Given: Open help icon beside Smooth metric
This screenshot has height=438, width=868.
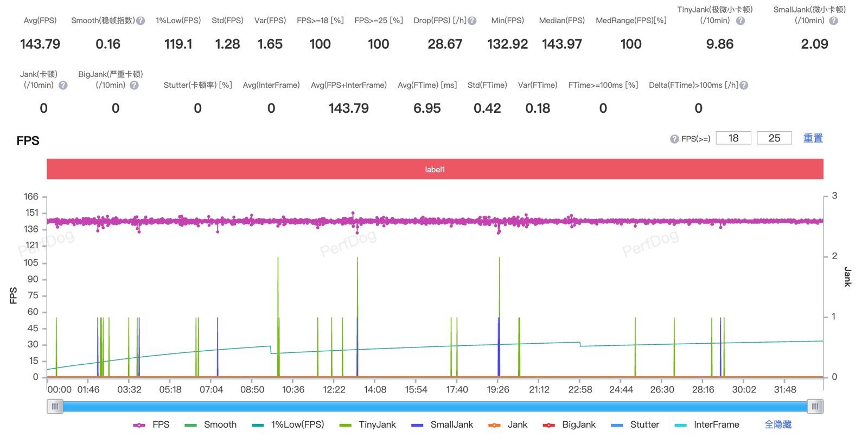Looking at the screenshot, I should [141, 21].
